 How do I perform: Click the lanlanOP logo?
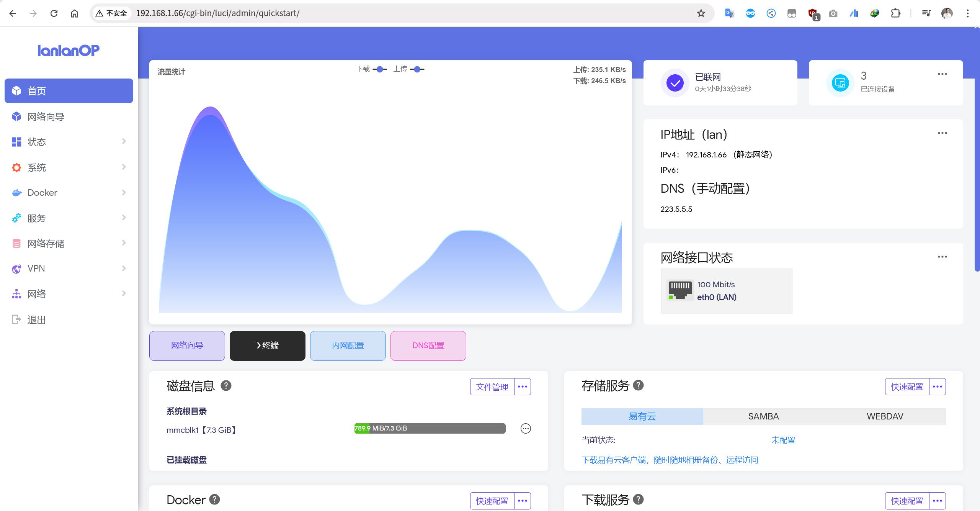coord(69,50)
